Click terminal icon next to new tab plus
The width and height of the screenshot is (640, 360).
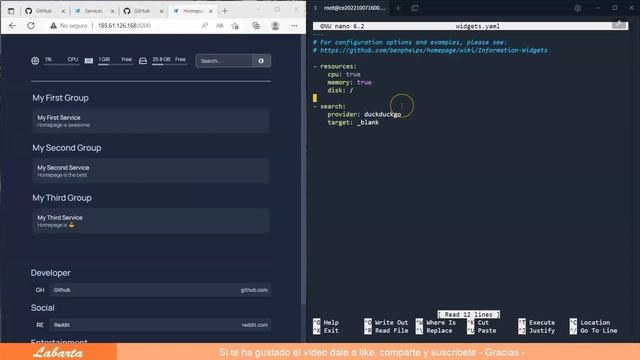point(415,8)
